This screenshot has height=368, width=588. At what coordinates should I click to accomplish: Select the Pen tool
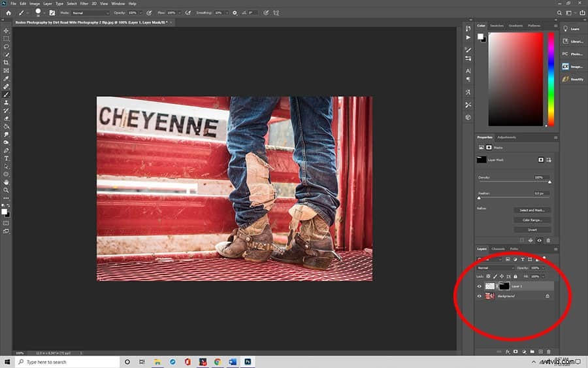click(x=6, y=150)
